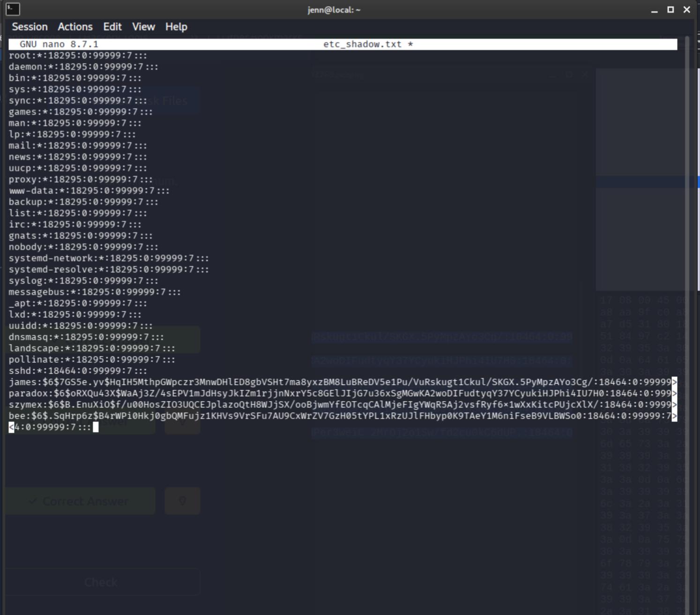Click the Correct Answer button in the background window
The height and width of the screenshot is (615, 700).
pos(80,501)
